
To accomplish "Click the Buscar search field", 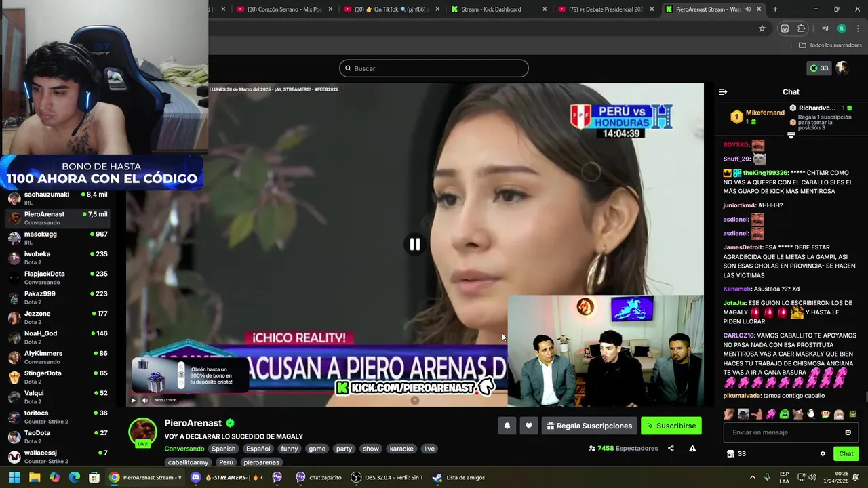I will [434, 68].
